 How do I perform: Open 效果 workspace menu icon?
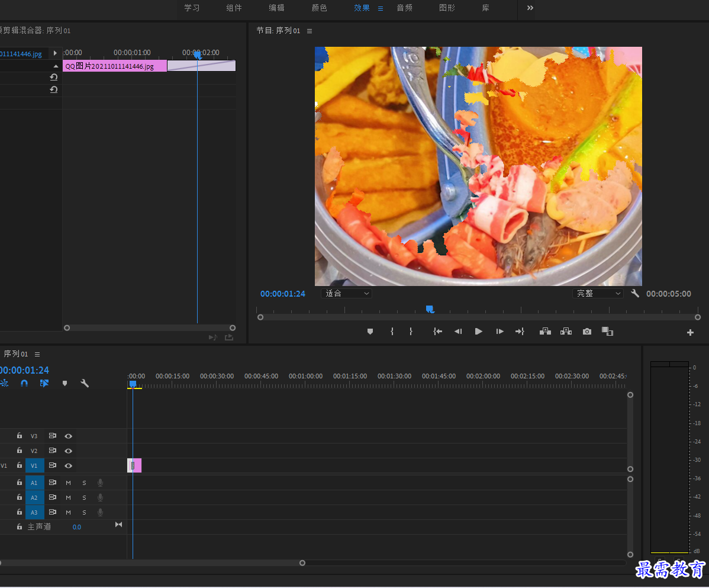tap(381, 9)
